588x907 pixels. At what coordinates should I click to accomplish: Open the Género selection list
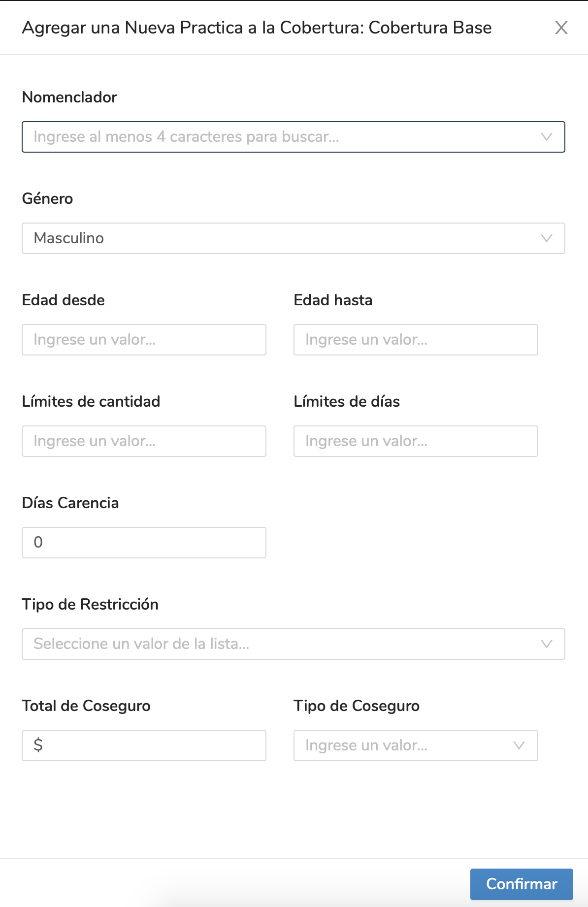tap(293, 238)
